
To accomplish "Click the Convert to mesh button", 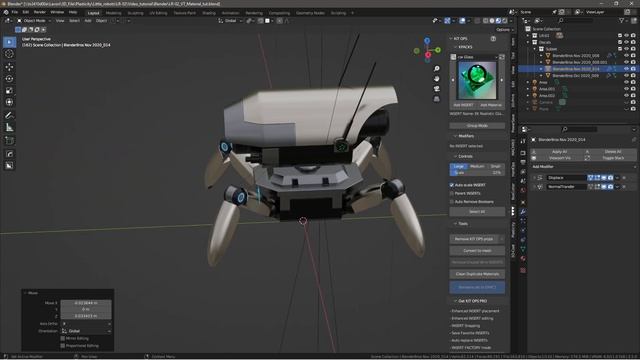I will pyautogui.click(x=477, y=251).
